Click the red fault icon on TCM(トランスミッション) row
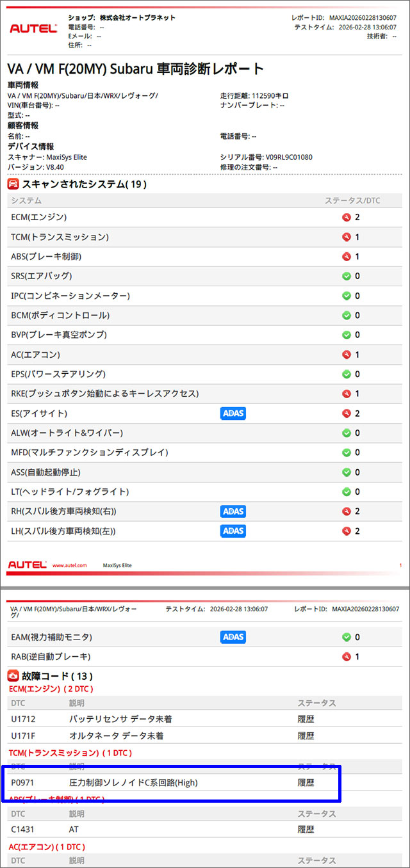The height and width of the screenshot is (868, 410). (347, 237)
